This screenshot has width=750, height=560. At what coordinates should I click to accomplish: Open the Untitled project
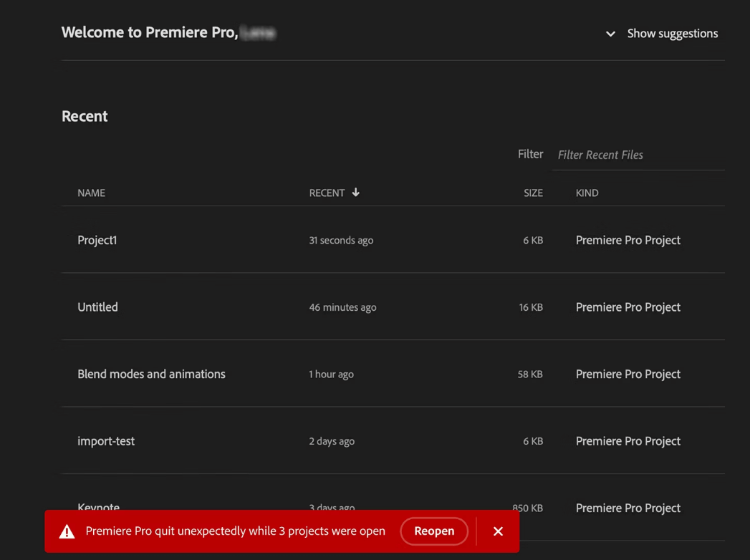[97, 306]
